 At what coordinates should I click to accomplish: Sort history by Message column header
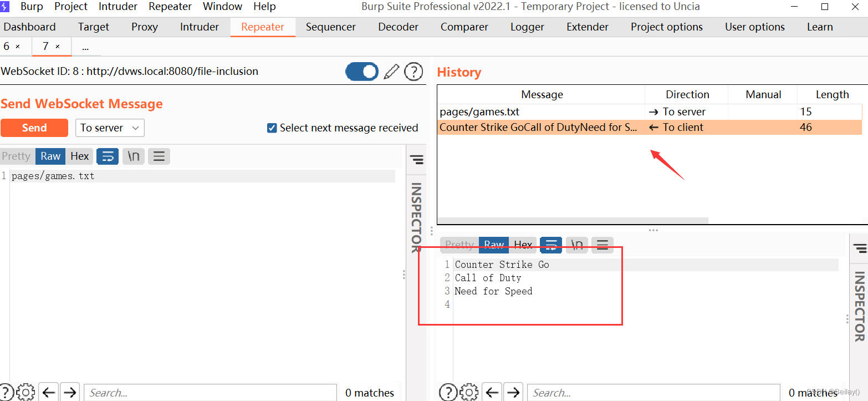542,95
